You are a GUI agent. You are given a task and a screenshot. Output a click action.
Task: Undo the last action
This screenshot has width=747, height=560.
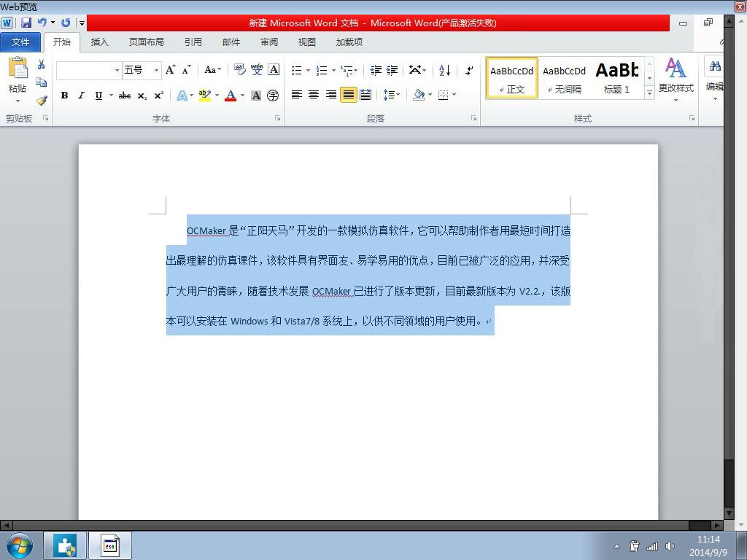(42, 23)
